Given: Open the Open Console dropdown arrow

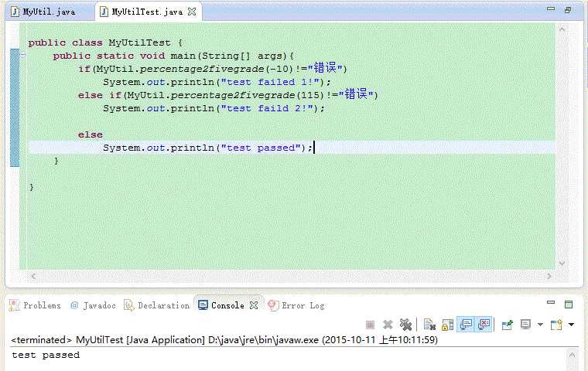Looking at the screenshot, I should (571, 325).
